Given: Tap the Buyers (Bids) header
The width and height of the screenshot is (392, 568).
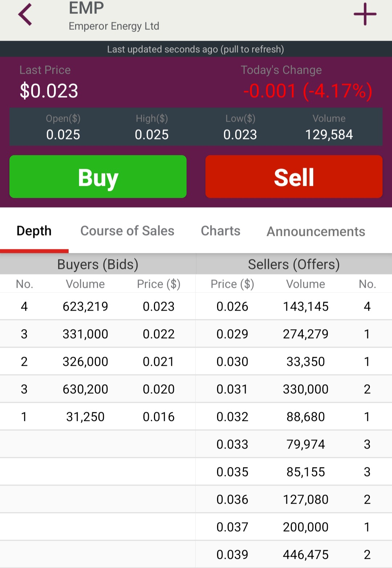Looking at the screenshot, I should click(98, 264).
